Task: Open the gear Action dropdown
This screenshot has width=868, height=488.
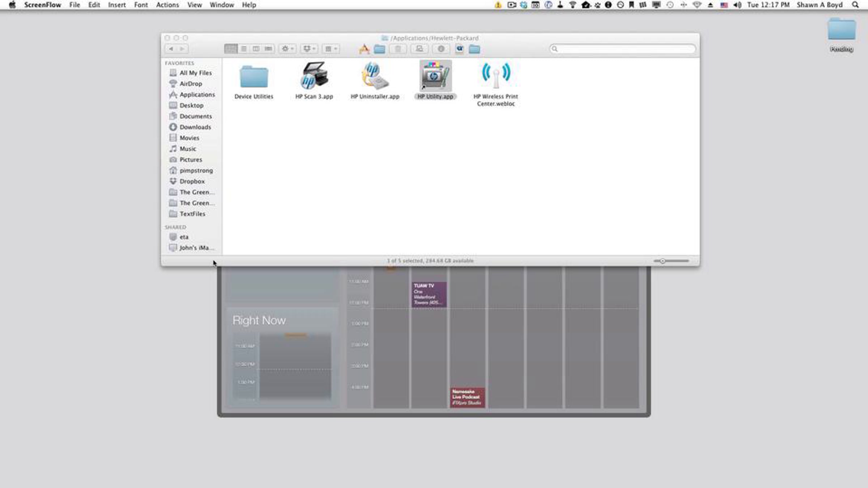Action: coord(288,49)
